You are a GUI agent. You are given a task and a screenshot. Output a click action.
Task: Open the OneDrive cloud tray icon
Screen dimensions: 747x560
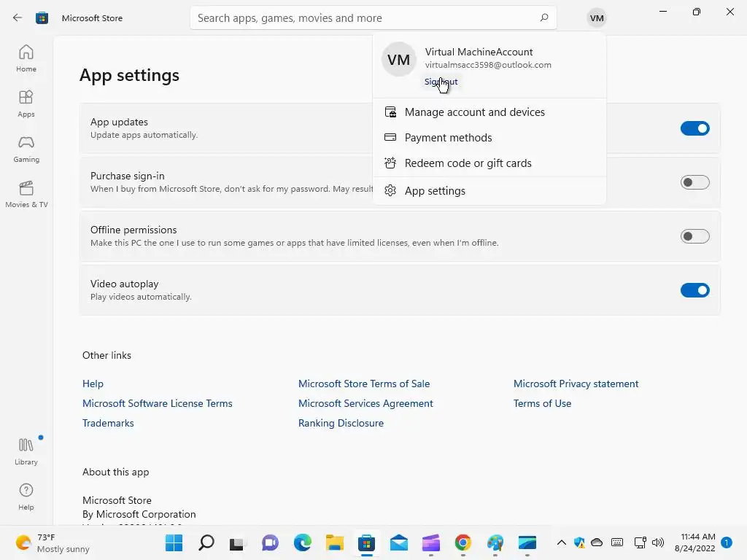[x=597, y=542]
